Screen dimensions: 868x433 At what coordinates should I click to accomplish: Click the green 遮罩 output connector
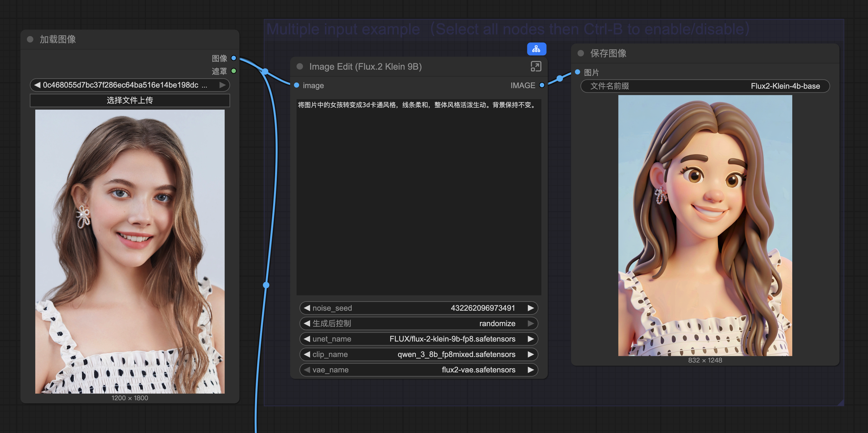(234, 71)
